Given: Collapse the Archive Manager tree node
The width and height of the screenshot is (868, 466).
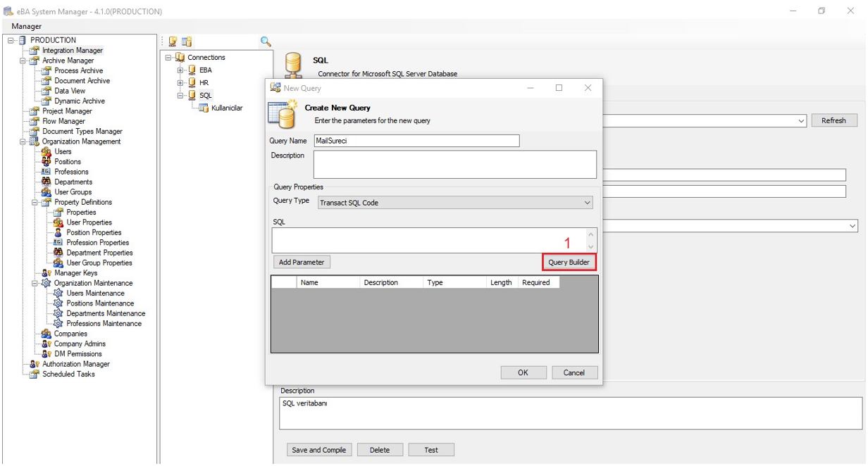Looking at the screenshot, I should point(23,61).
